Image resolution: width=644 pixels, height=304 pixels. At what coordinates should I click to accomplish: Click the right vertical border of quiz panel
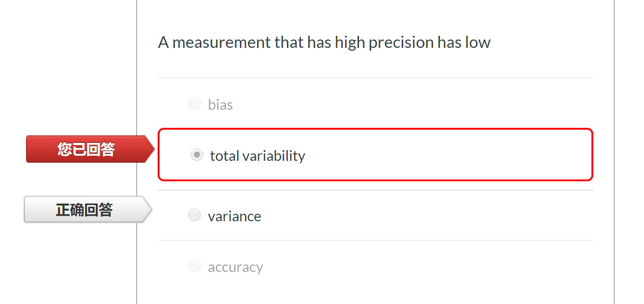(x=614, y=93)
